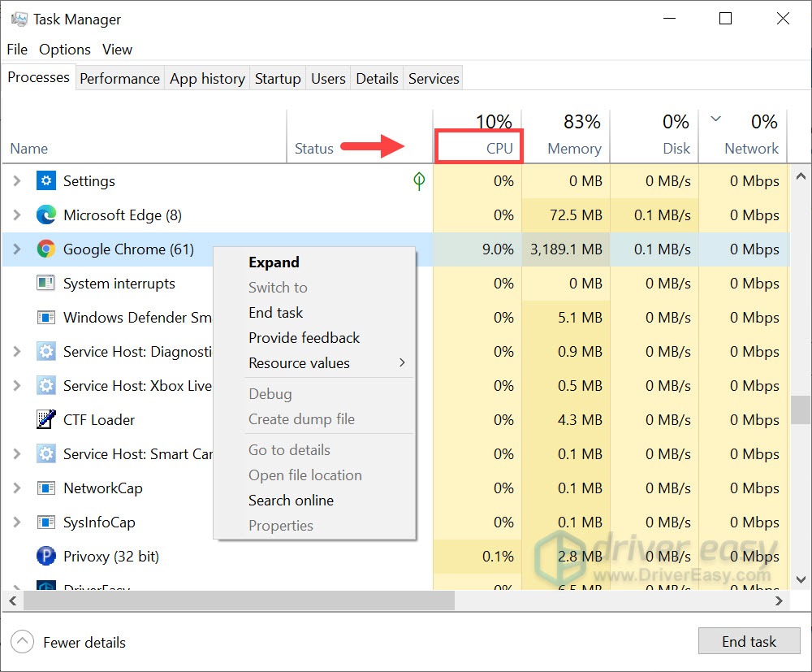This screenshot has height=672, width=812.
Task: Click the Fewer details circle arrow icon
Action: pos(22,642)
